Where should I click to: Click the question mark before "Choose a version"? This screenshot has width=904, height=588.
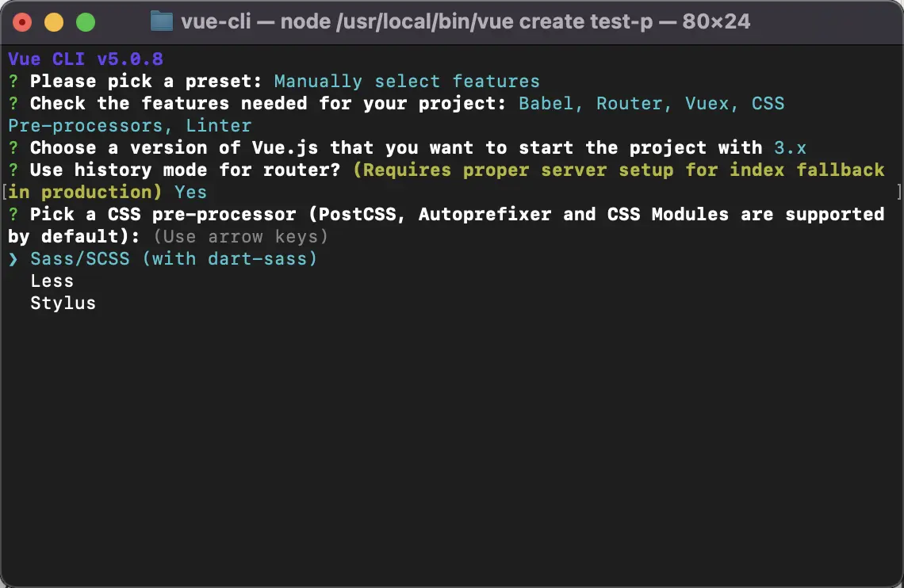13,148
